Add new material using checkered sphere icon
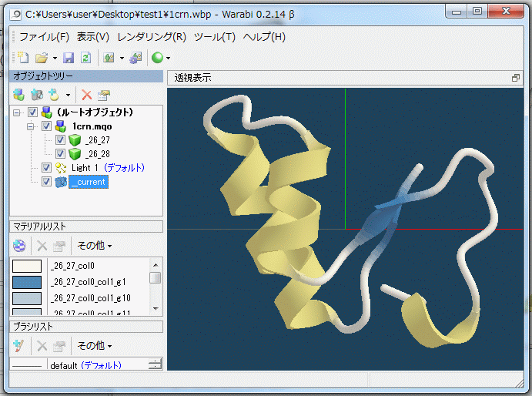Image resolution: width=532 pixels, height=396 pixels. 20,246
